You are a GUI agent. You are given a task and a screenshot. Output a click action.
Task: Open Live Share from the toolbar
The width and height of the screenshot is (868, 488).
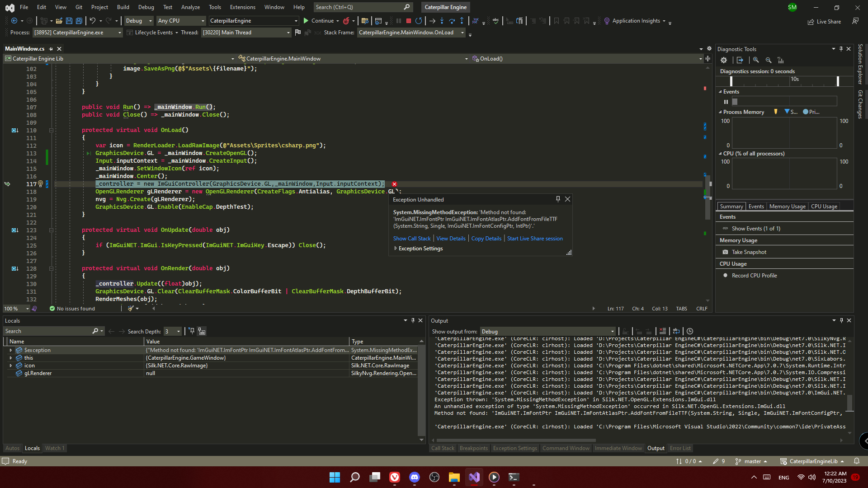pyautogui.click(x=825, y=21)
